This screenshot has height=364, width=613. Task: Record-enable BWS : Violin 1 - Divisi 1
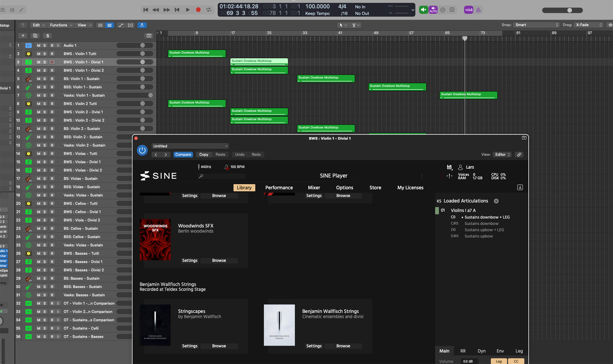pyautogui.click(x=52, y=62)
